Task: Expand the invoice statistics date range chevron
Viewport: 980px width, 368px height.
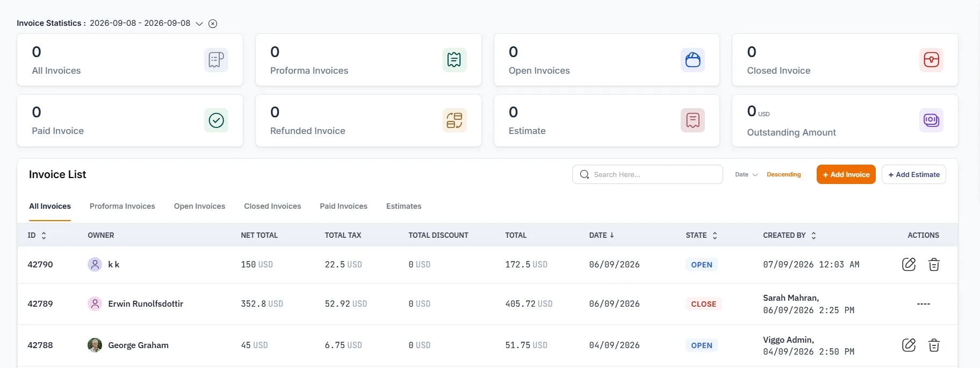Action: pos(199,24)
